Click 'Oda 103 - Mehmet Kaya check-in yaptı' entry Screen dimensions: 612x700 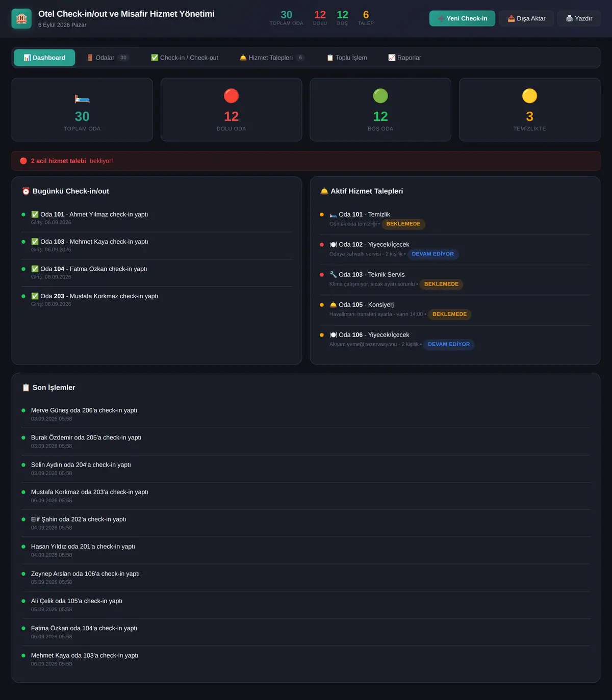pos(157,245)
